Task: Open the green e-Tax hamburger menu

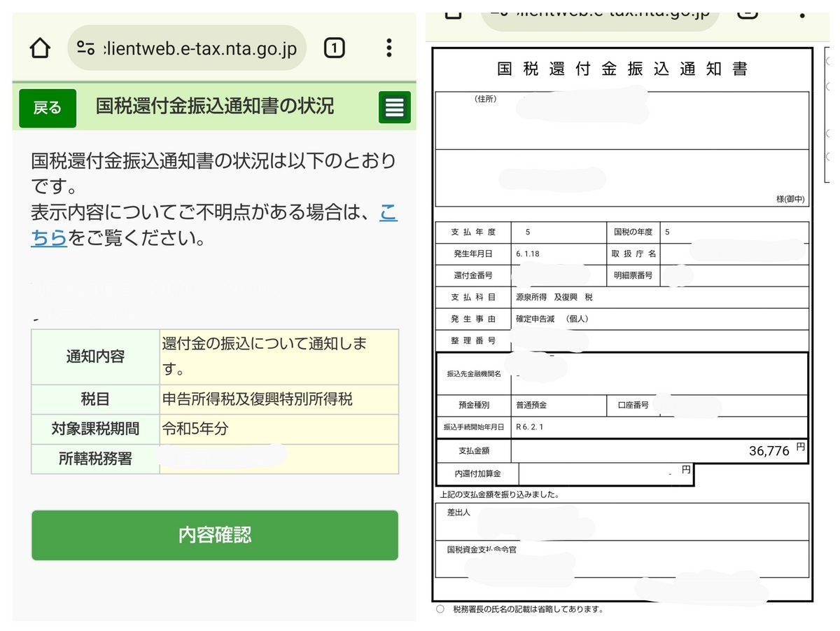Action: [x=393, y=107]
